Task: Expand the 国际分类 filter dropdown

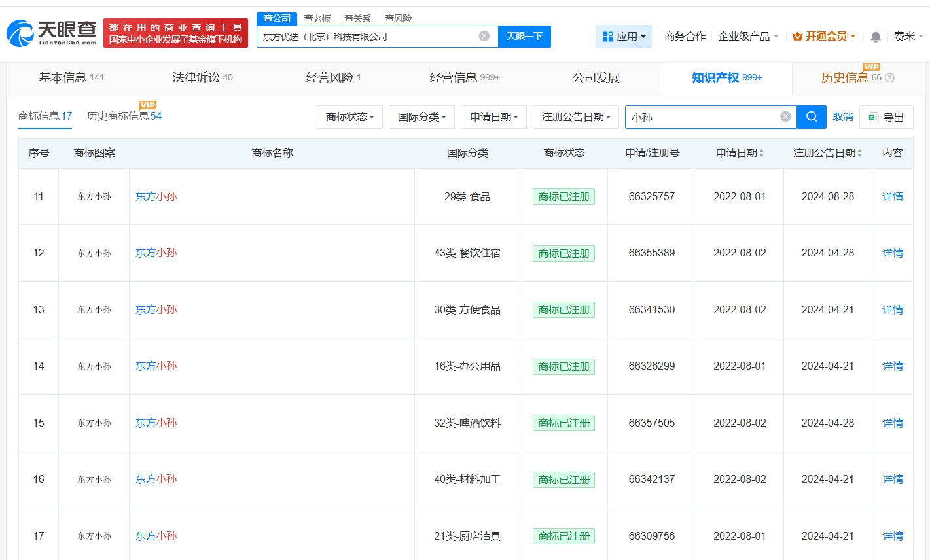Action: (x=421, y=117)
